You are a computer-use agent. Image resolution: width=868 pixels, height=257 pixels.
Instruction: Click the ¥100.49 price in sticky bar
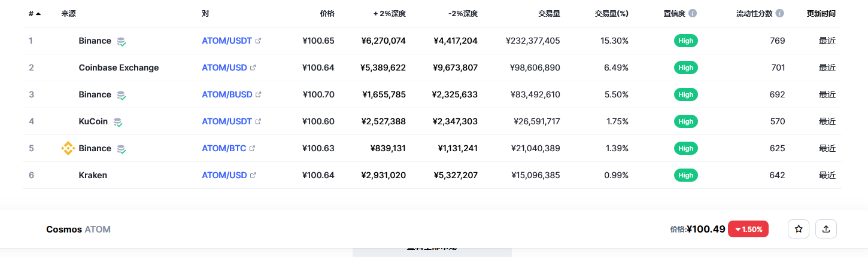(x=706, y=229)
